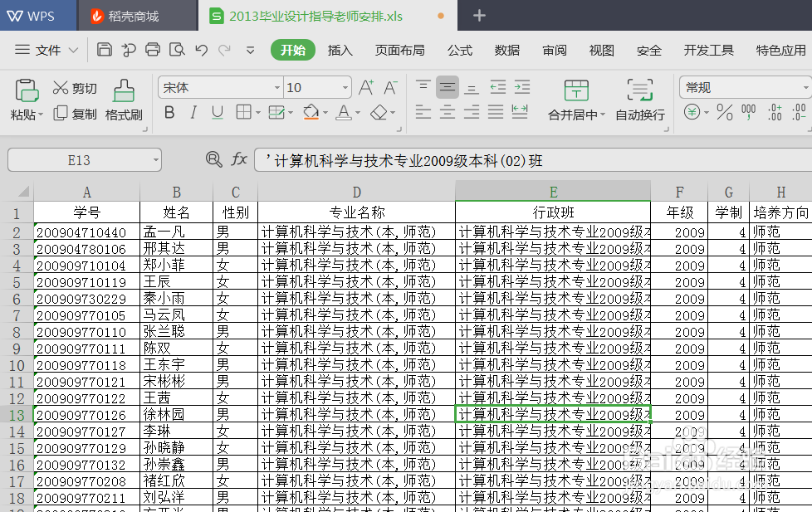Click the Paste clipboard icon
This screenshot has width=812, height=512.
click(27, 90)
